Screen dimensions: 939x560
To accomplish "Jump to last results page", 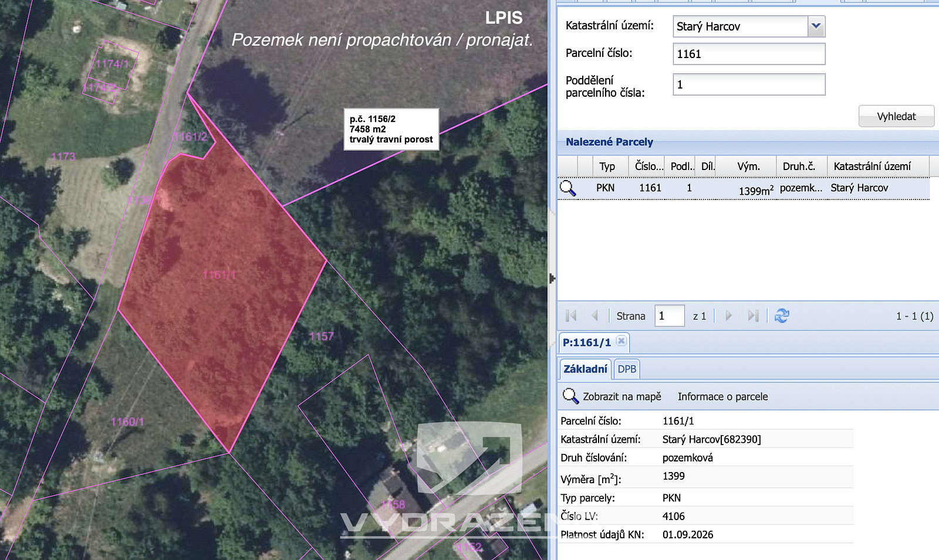I will [753, 315].
